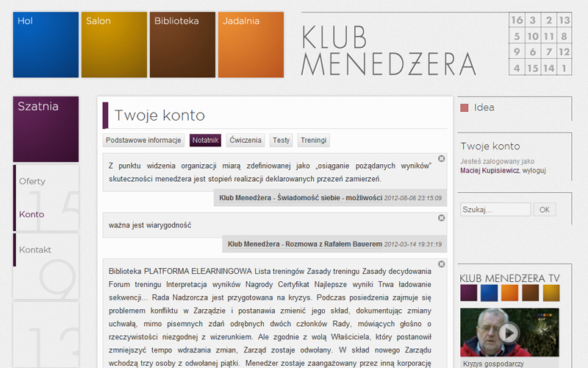Select the blue Klub Menedżera TV swatch
The image size is (588, 368).
pyautogui.click(x=489, y=292)
